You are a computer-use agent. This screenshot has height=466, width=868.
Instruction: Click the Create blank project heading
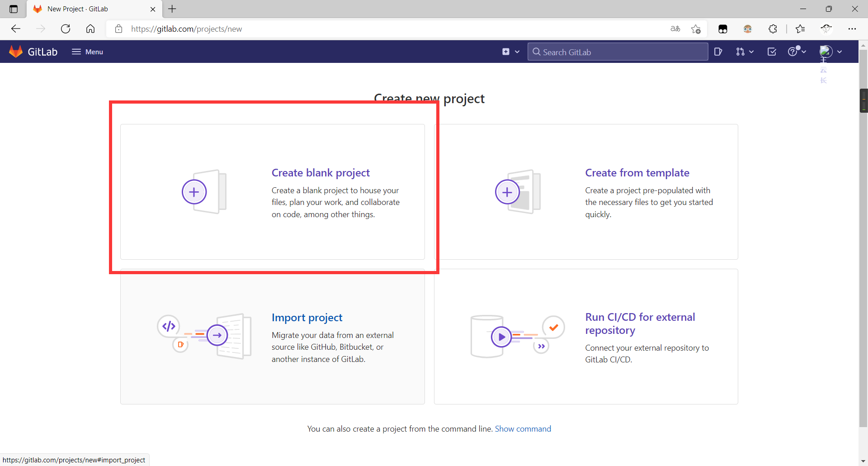coord(321,173)
